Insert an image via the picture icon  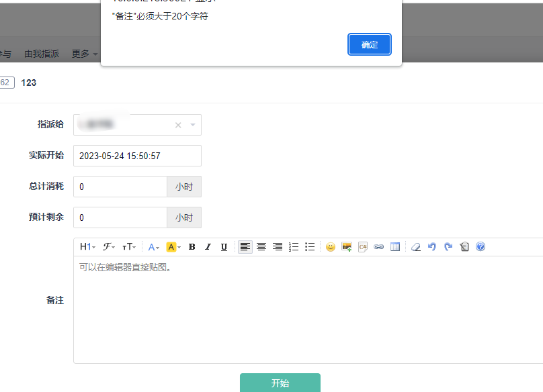coord(347,247)
